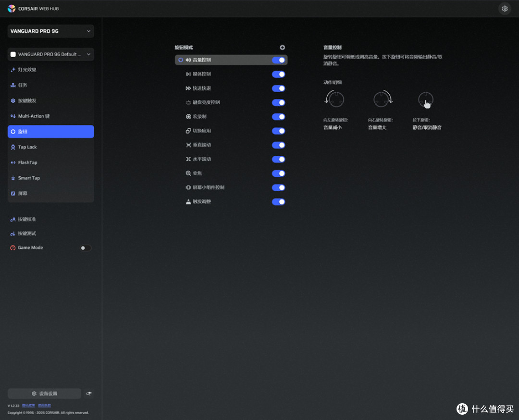This screenshot has height=420, width=519.
Task: Click the 静音/取消静音 action text
Action: click(x=427, y=127)
